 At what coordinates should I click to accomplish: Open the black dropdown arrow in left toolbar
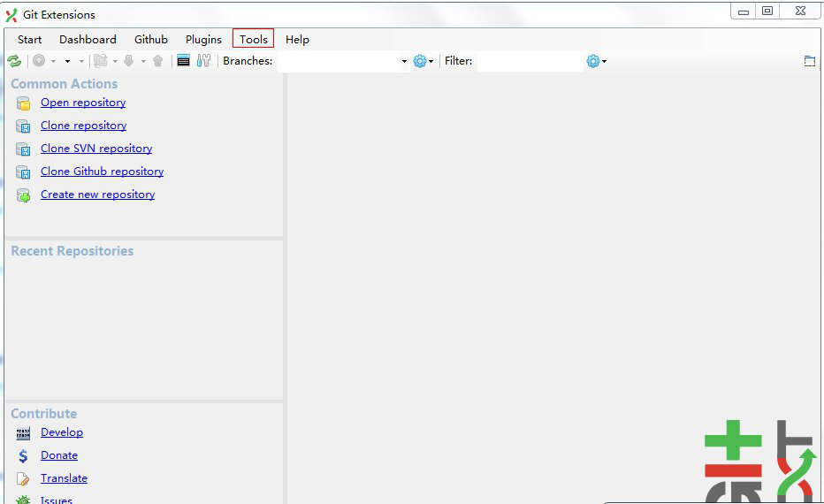click(67, 62)
